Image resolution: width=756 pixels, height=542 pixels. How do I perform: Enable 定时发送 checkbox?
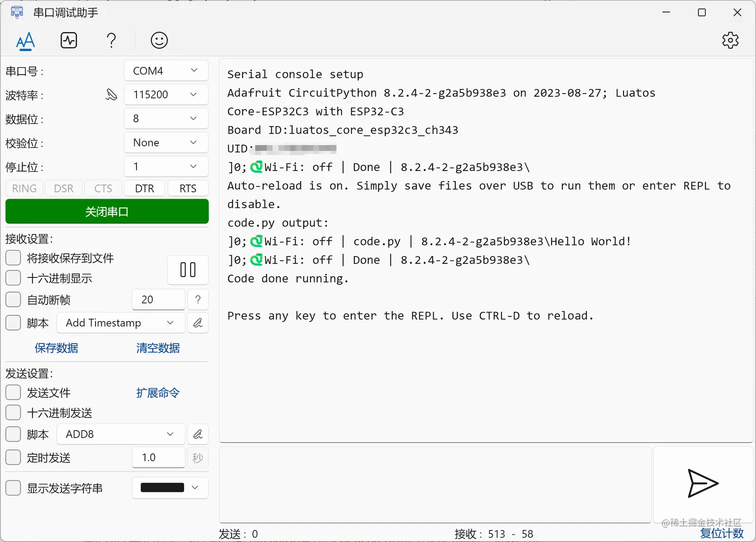click(x=13, y=457)
